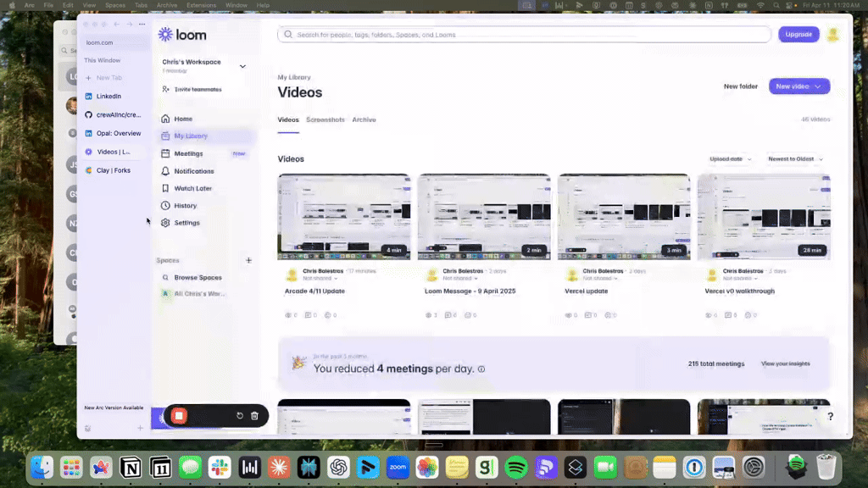
Task: Open Settings via the gear icon
Action: coord(166,223)
